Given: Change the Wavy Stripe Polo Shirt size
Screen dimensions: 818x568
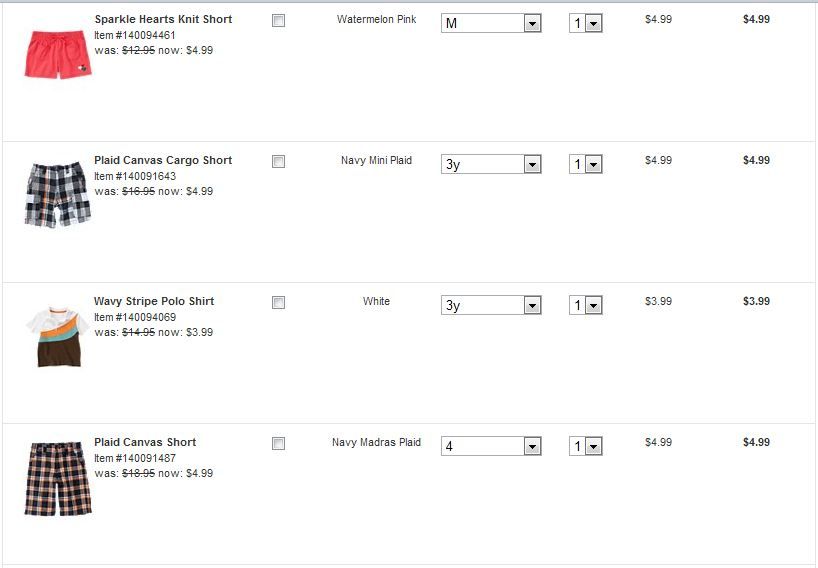Looking at the screenshot, I should pyautogui.click(x=491, y=305).
